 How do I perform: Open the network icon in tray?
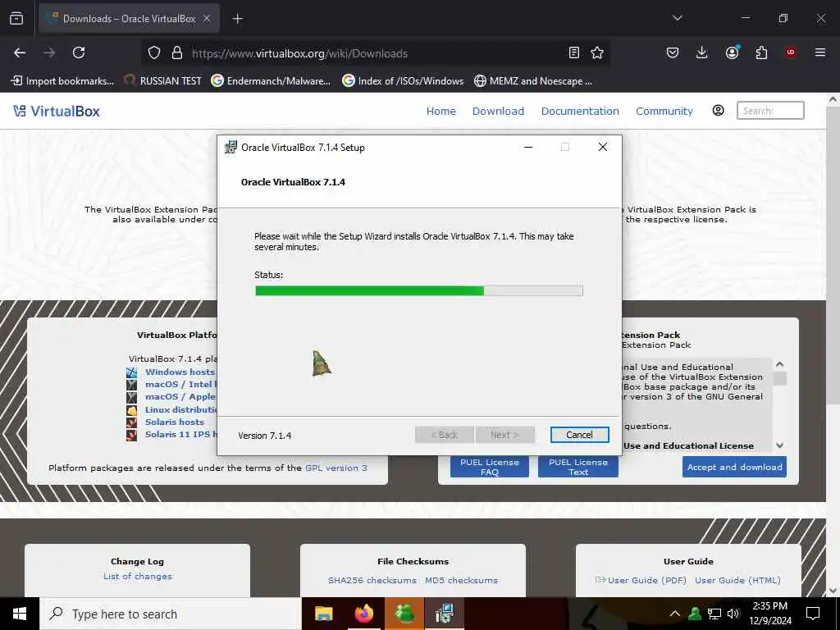714,614
